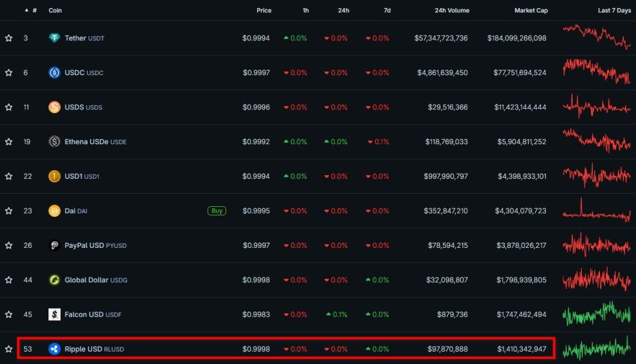The height and width of the screenshot is (364, 636).
Task: Open Tether's last 7 days sparkline chart
Action: [596, 37]
